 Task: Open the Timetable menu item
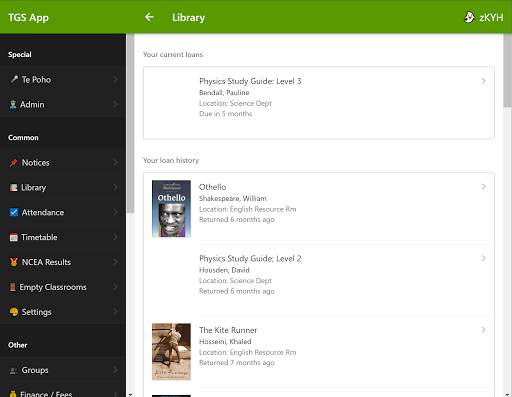pos(63,237)
